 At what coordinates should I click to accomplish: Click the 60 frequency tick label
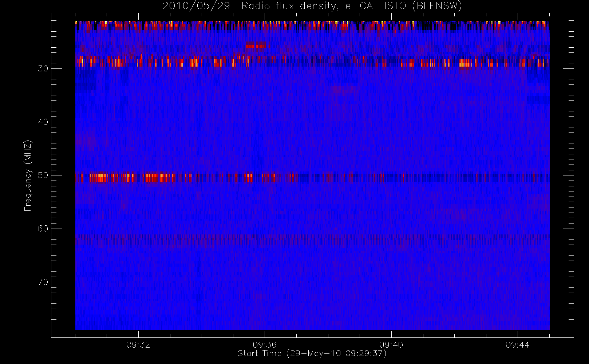click(x=43, y=229)
